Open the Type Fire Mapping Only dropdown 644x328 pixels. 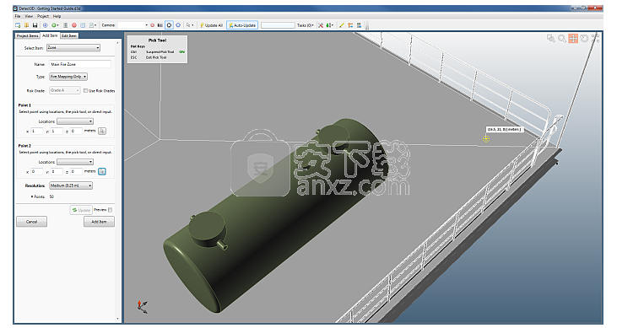pos(68,77)
